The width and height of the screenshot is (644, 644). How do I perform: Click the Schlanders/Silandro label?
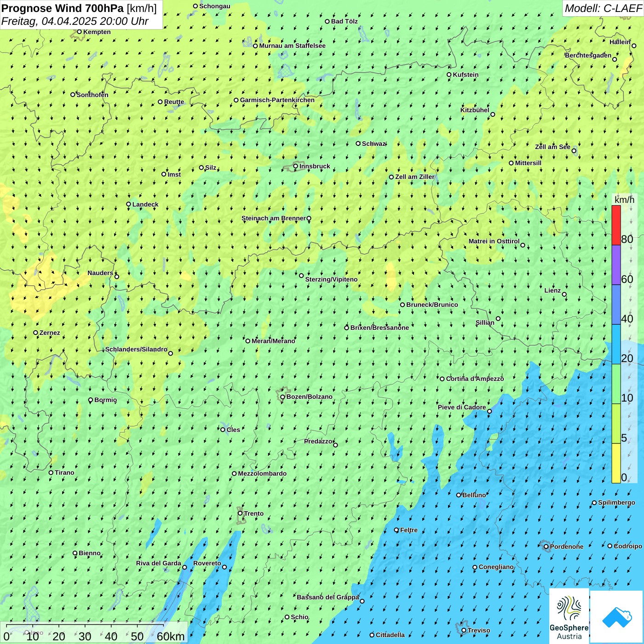click(136, 349)
